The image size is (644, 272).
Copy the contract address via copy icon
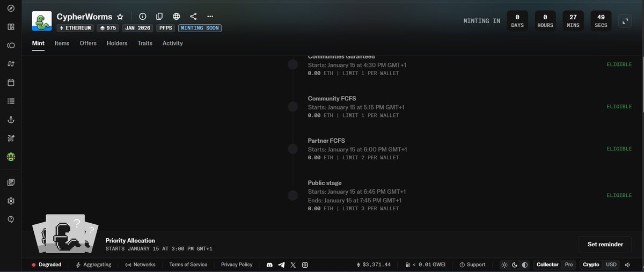pos(159,17)
